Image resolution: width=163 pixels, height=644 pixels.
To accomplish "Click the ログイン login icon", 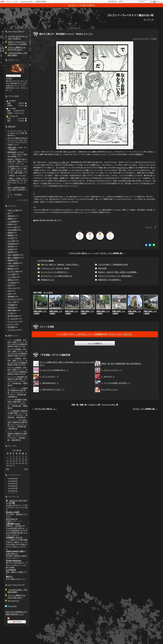I will (x=159, y=2).
